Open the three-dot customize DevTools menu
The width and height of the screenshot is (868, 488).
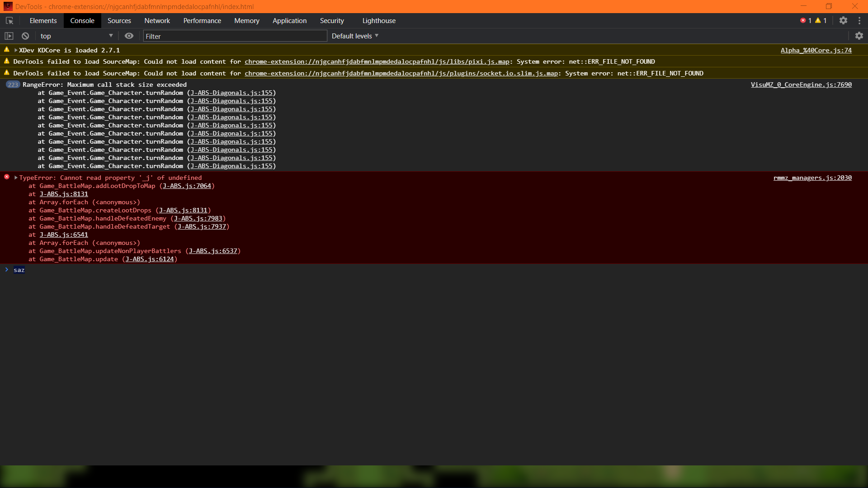[859, 21]
